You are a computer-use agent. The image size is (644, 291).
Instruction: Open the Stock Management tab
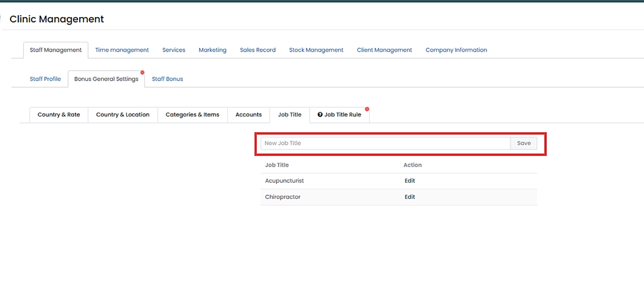click(x=316, y=50)
